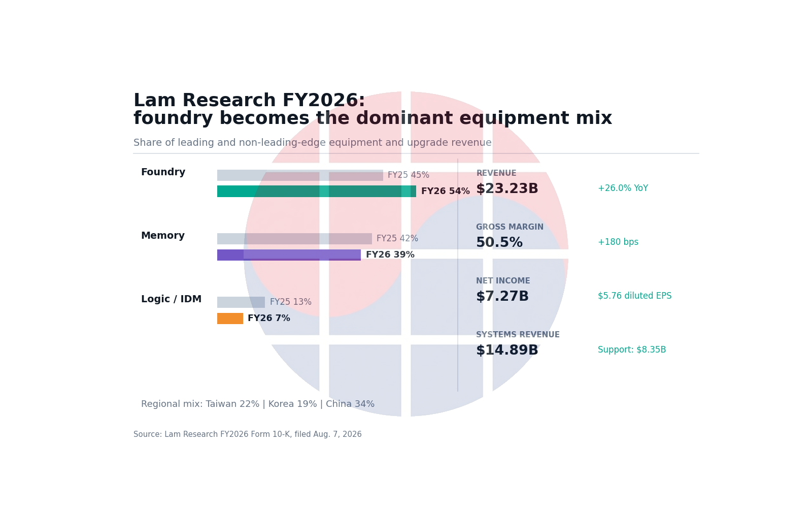Click the '+180 bps' note
812x508 pixels.
click(x=618, y=242)
